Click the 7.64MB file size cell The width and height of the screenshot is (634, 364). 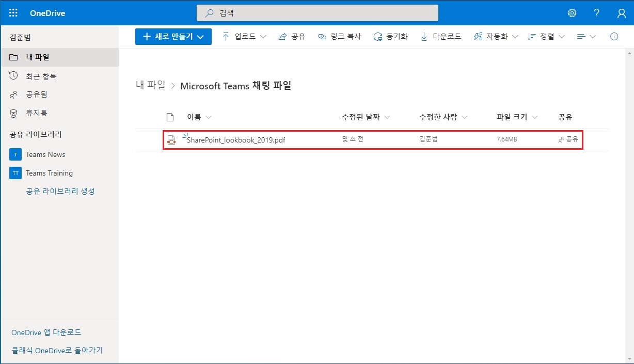pyautogui.click(x=507, y=139)
